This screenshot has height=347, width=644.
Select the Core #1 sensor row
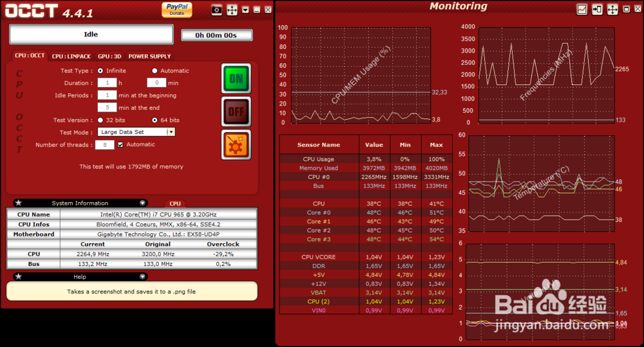point(366,221)
